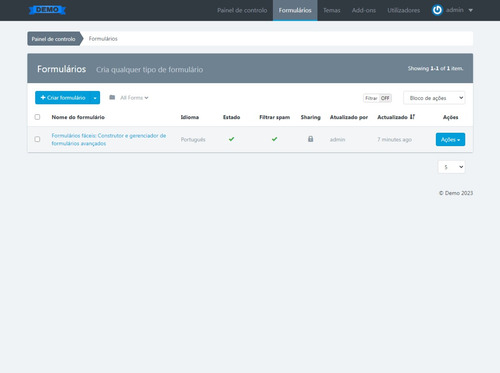Open the All Forms folder dropdown
The height and width of the screenshot is (373, 500).
(x=134, y=98)
